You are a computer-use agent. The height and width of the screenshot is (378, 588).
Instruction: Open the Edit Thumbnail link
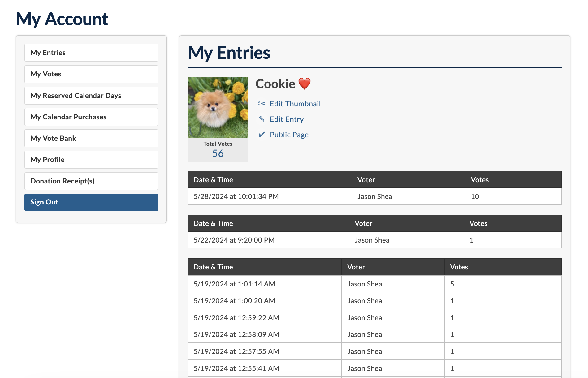pos(295,104)
